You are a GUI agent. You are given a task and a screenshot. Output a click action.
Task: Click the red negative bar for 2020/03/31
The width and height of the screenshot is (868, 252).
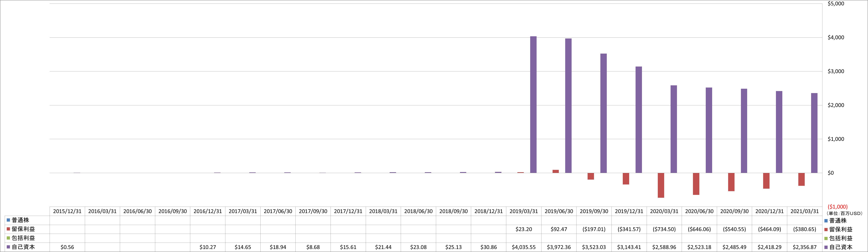(x=661, y=185)
